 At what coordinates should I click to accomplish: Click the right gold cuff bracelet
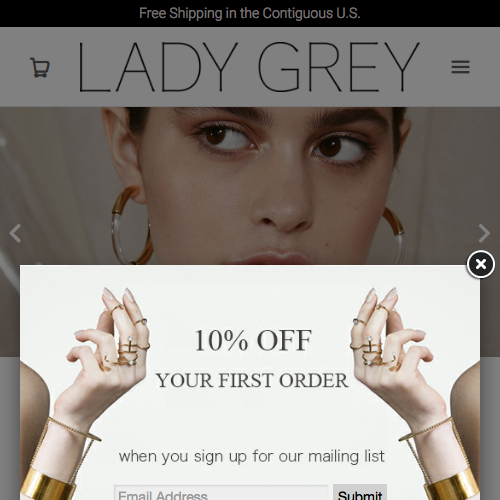click(x=453, y=485)
